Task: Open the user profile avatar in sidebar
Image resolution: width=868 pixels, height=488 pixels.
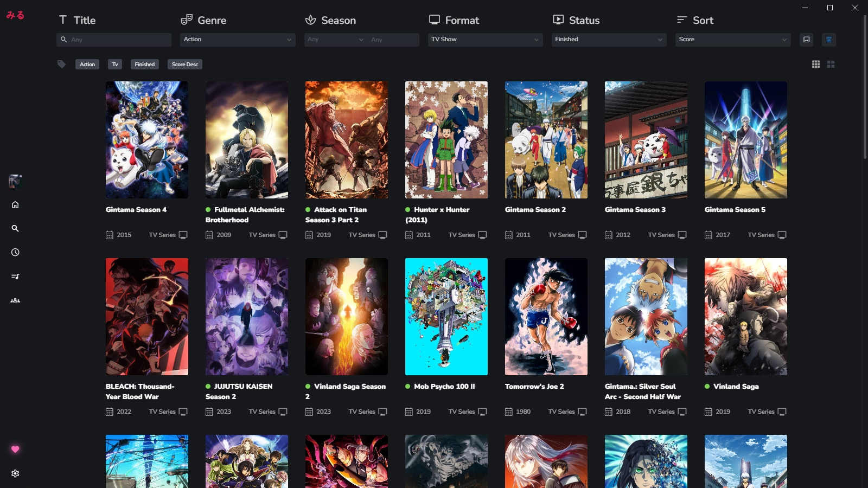Action: pyautogui.click(x=15, y=181)
